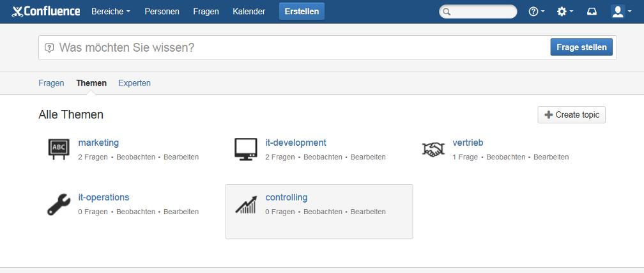Toggle Beobachten for the controlling topic
644x273 pixels.
tap(323, 212)
